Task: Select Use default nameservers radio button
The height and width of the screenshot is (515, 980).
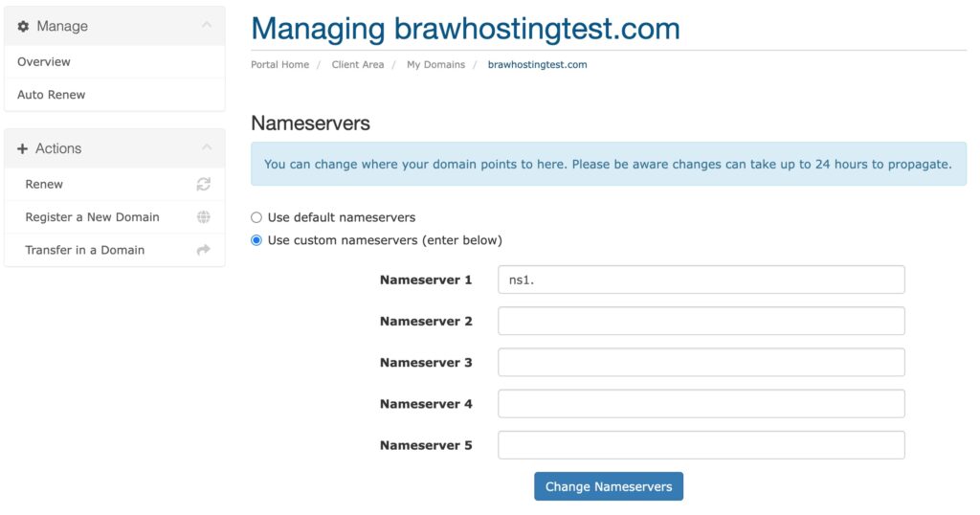Action: click(256, 217)
